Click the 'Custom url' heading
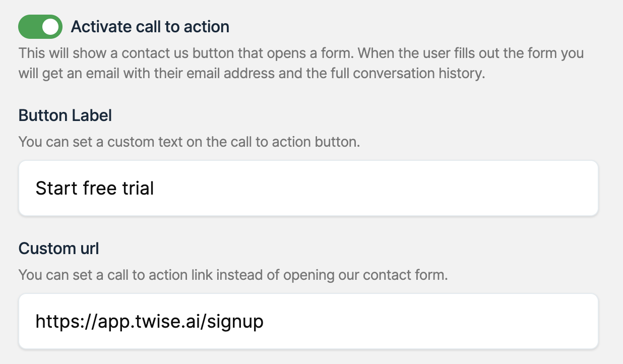This screenshot has width=623, height=364. (58, 249)
